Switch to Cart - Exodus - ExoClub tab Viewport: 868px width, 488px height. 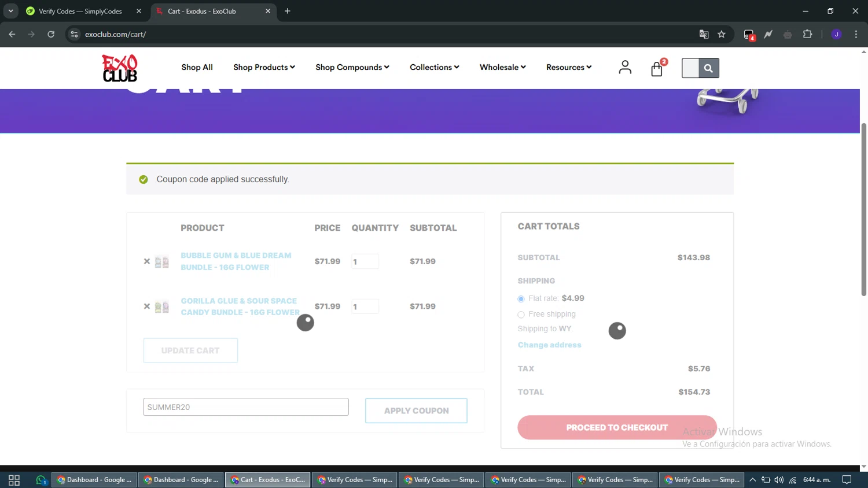click(x=214, y=11)
